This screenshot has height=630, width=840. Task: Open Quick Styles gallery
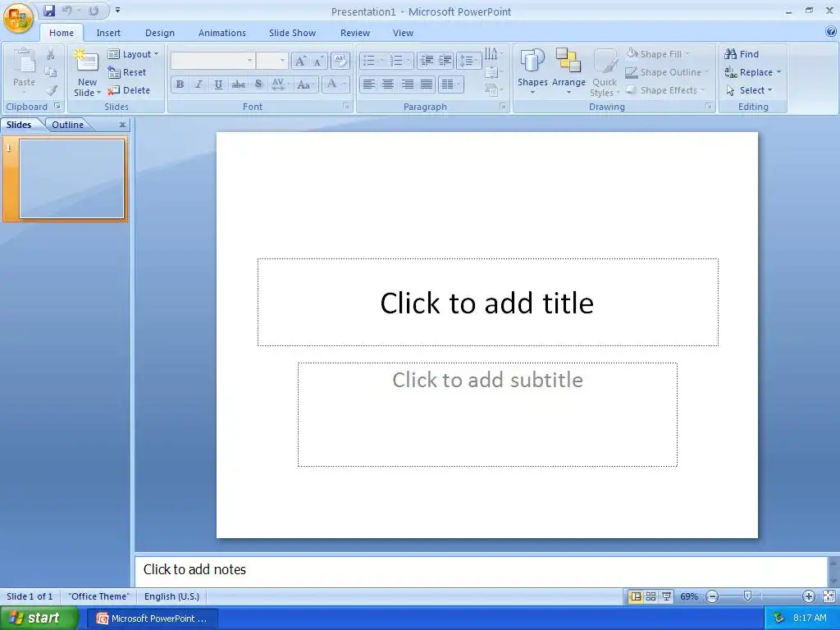[x=605, y=72]
